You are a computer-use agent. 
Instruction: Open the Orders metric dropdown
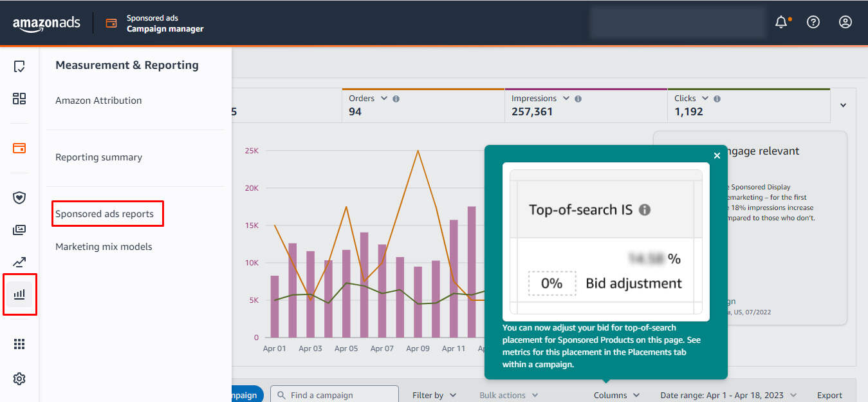(x=383, y=98)
